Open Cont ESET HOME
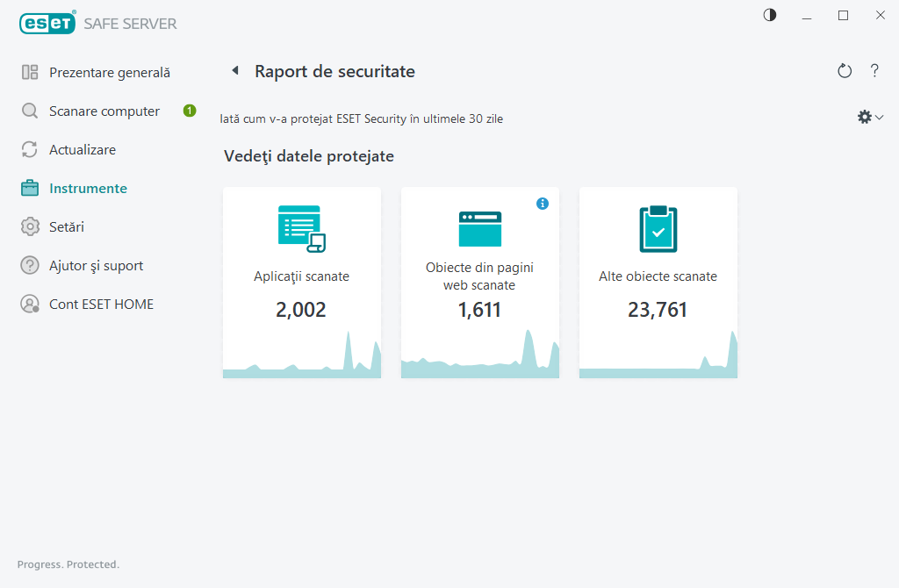Screen dimensions: 899x588 point(101,305)
